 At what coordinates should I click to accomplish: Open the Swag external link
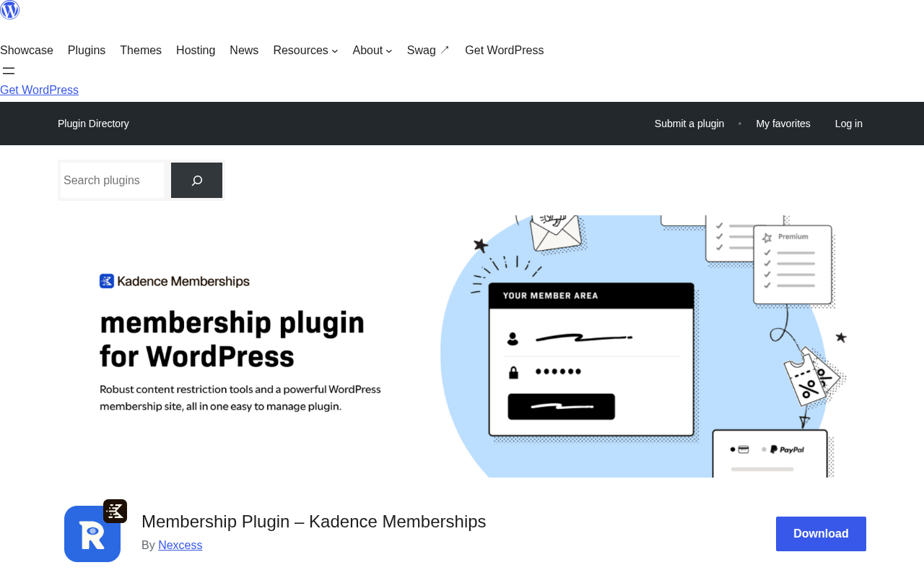coord(429,51)
